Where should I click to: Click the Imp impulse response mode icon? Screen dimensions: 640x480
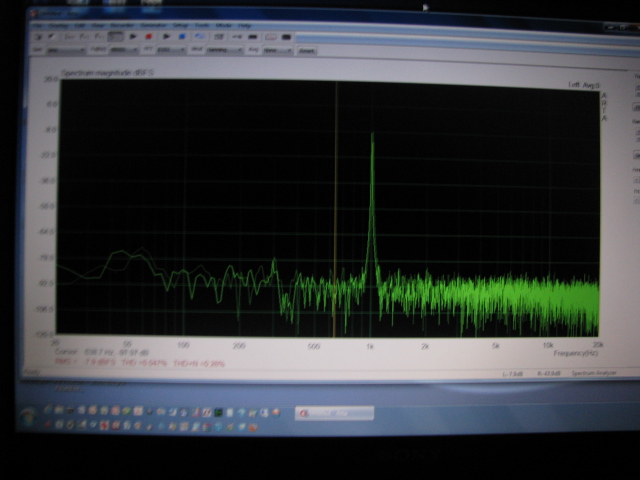pos(69,37)
